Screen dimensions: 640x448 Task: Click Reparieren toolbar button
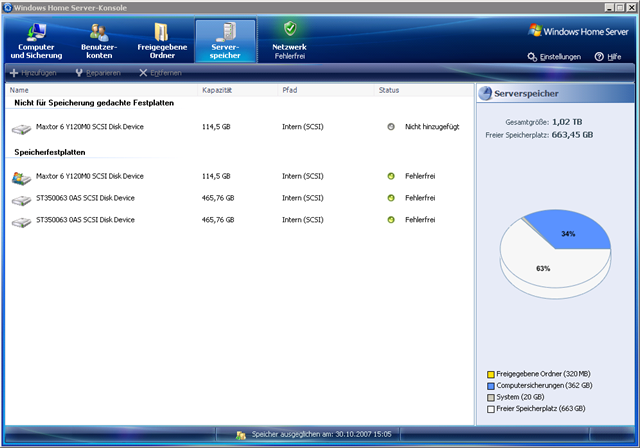pyautogui.click(x=98, y=73)
